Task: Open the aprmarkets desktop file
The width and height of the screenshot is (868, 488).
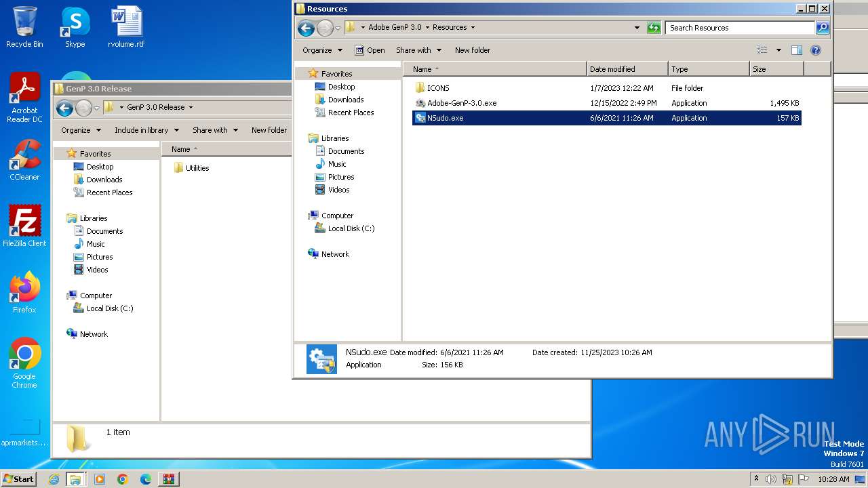Action: point(24,432)
